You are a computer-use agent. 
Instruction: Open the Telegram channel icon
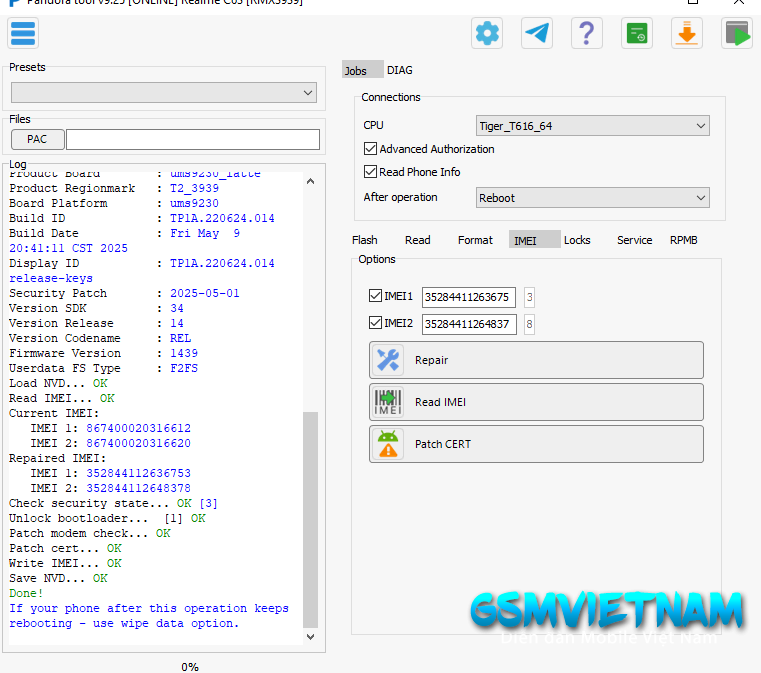537,33
